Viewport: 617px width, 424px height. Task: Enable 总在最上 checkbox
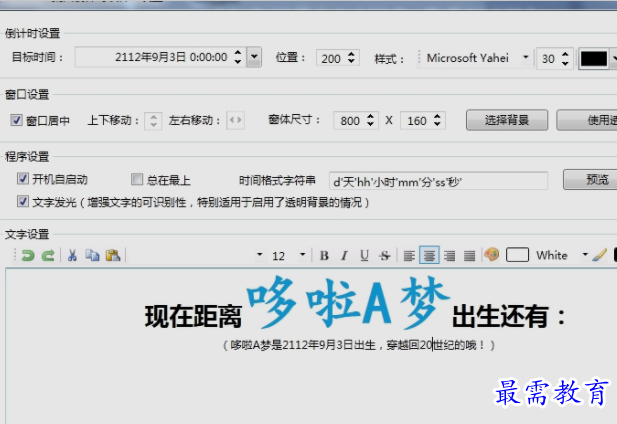point(137,179)
